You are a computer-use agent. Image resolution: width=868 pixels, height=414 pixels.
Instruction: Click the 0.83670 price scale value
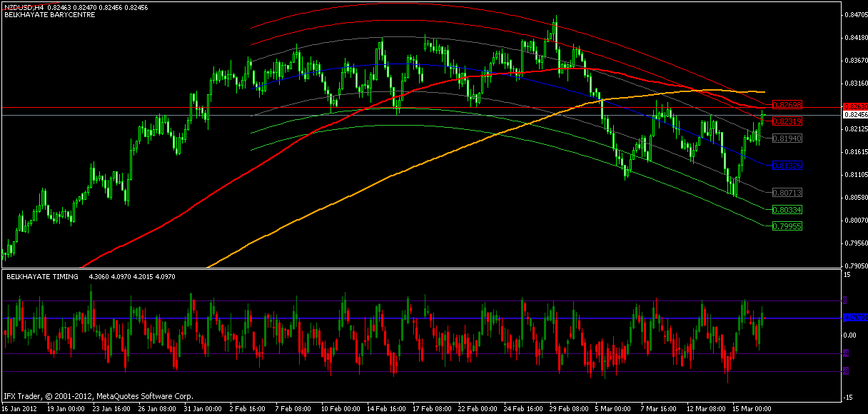pyautogui.click(x=856, y=60)
